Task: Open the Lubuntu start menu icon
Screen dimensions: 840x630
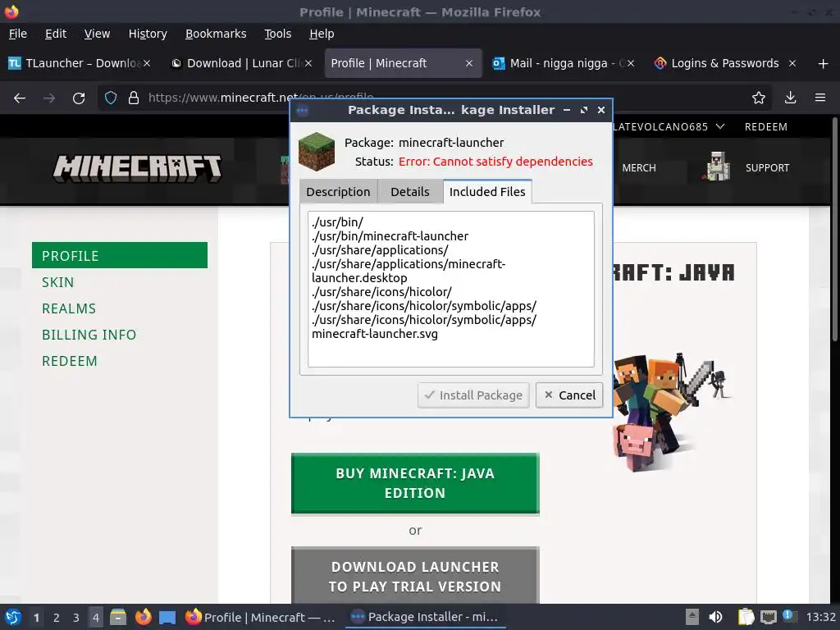Action: 13,617
